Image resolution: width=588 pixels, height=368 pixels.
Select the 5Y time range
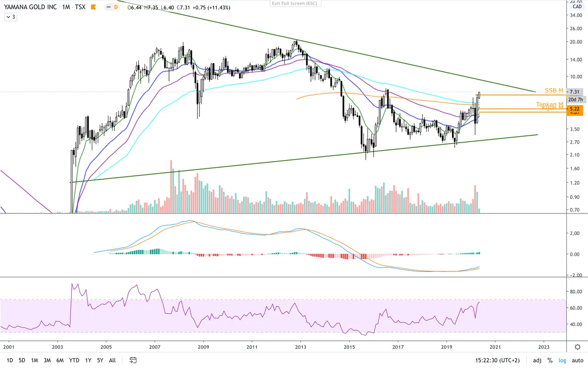[100, 360]
